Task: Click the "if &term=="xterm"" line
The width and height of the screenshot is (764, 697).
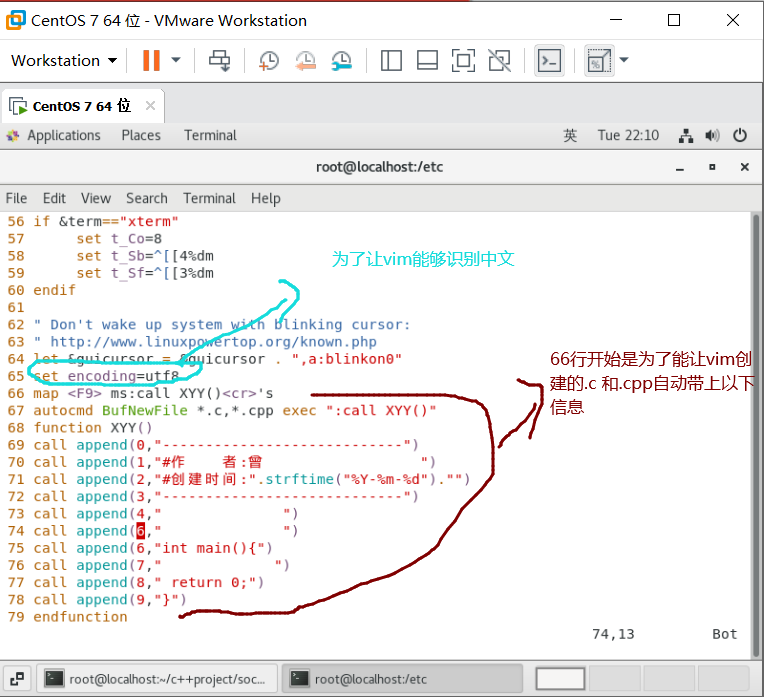Action: (106, 222)
